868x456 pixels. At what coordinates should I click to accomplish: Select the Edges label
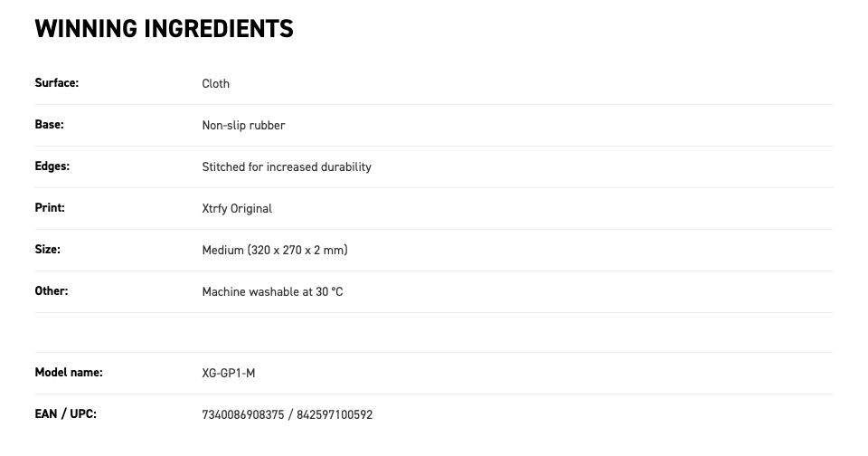(x=52, y=166)
